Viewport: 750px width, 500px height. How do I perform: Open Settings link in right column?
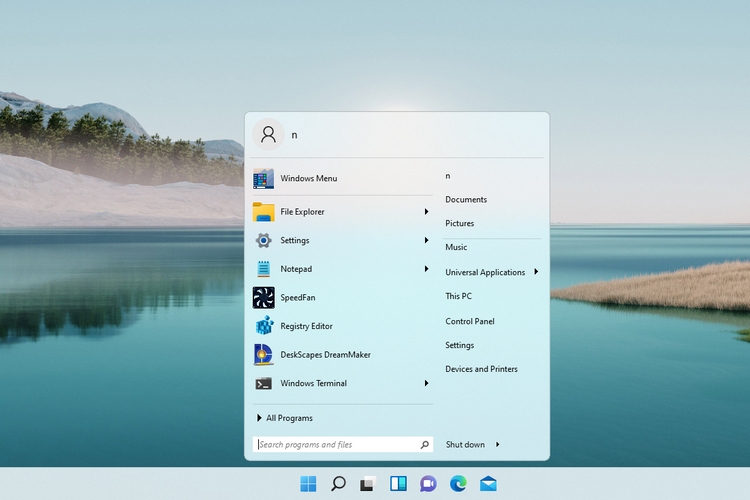(x=460, y=345)
